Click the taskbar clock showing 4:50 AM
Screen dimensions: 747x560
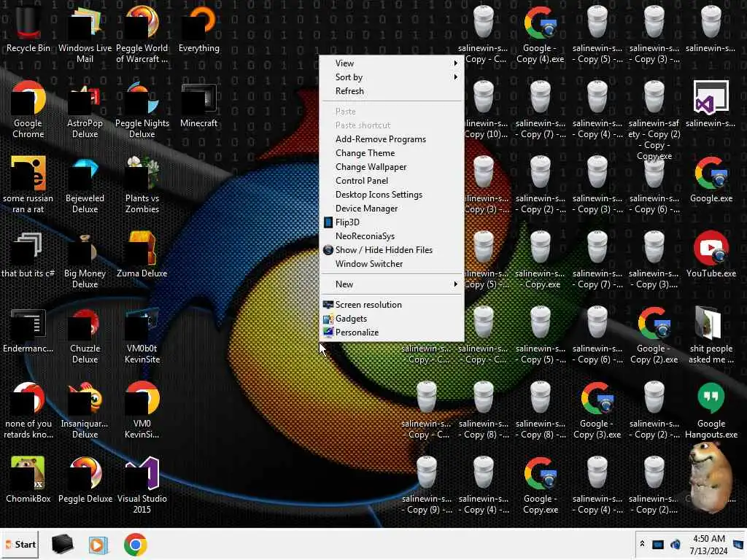click(x=708, y=544)
